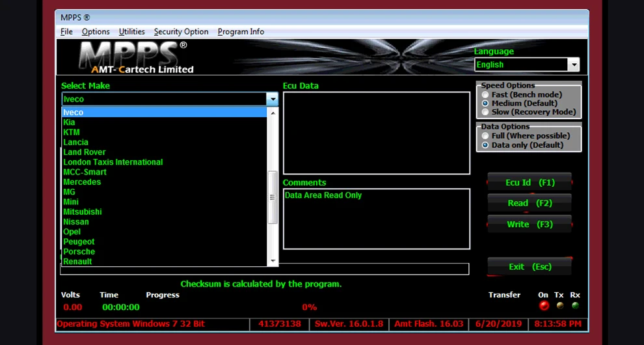This screenshot has height=345, width=644.
Task: Choose Mitsubishi from the make list
Action: (165, 212)
